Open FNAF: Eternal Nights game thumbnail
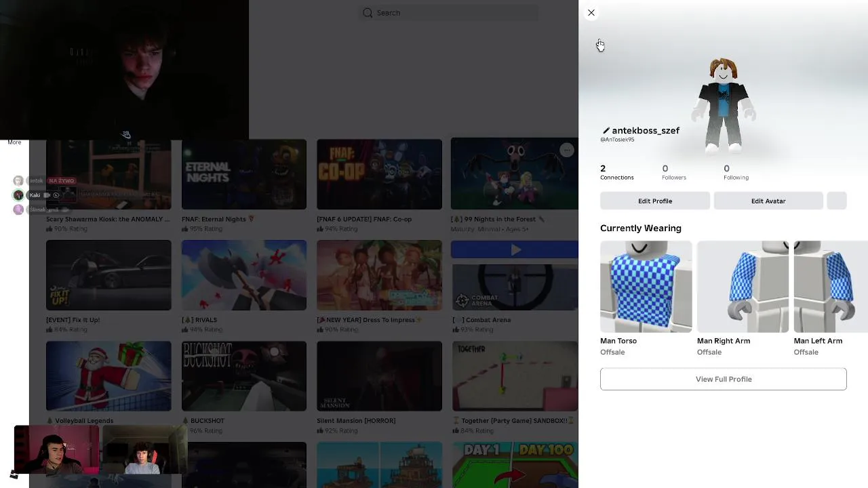This screenshot has height=488, width=868. pos(244,175)
